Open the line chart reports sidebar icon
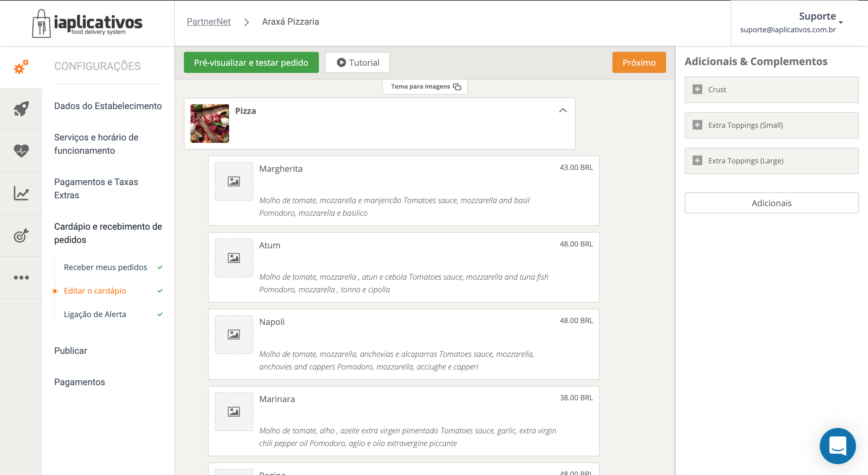The image size is (868, 475). click(21, 193)
